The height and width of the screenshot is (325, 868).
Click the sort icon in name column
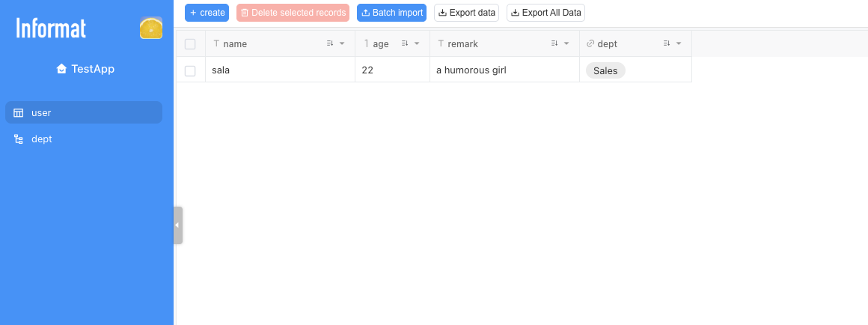coord(330,43)
